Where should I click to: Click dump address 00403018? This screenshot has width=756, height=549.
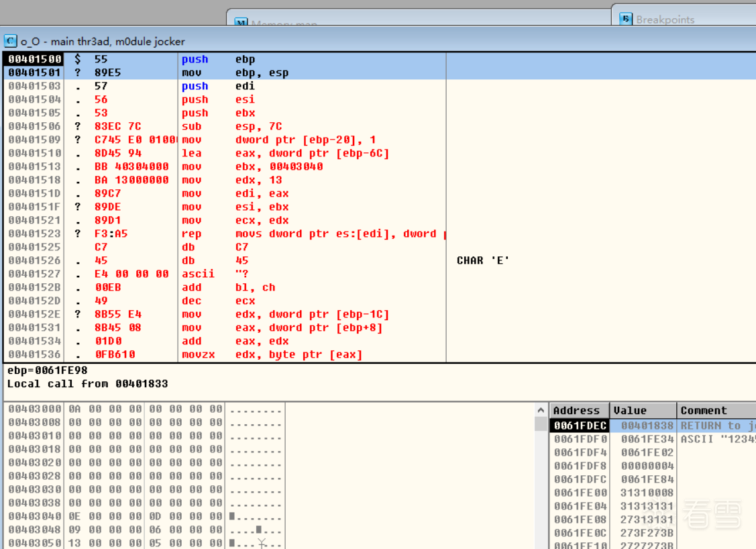pyautogui.click(x=35, y=449)
